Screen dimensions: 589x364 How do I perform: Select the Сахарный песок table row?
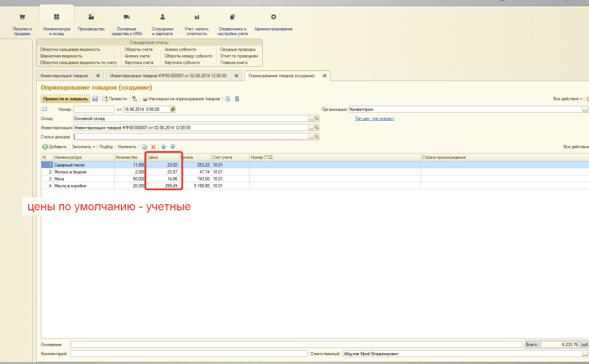(315, 165)
